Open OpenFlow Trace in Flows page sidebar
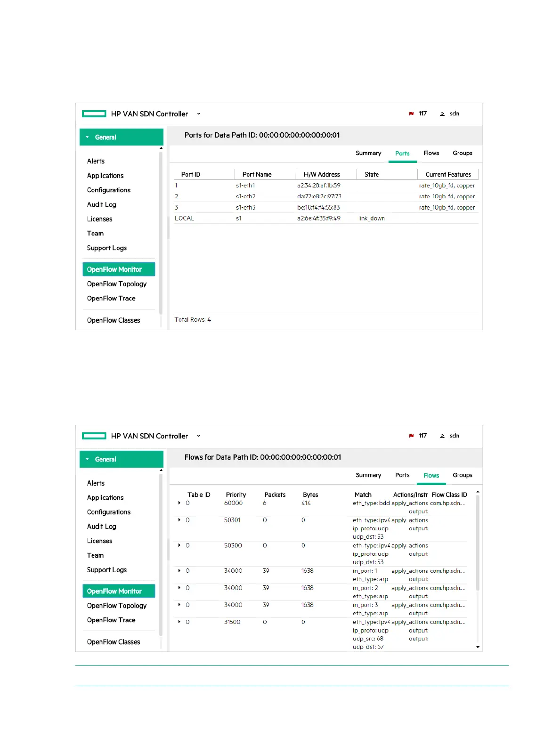The image size is (560, 746). click(x=111, y=620)
